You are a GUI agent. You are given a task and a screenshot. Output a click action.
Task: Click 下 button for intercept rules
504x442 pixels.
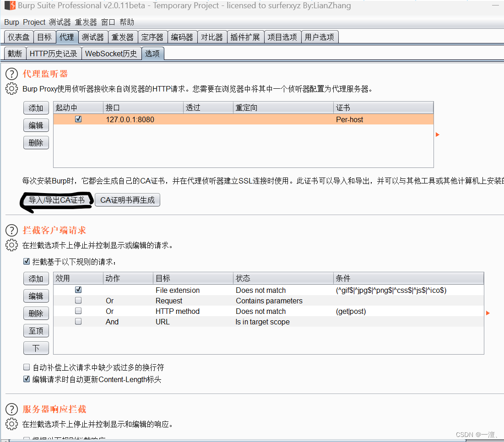[x=36, y=348]
